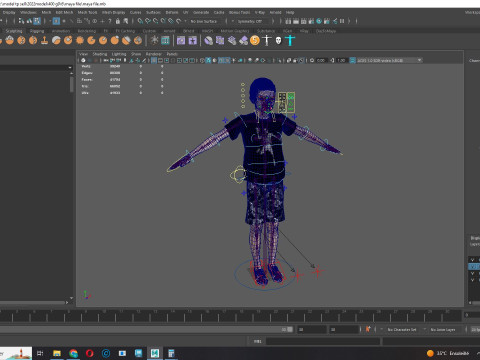480x360 pixels.
Task: Toggle the lock selection padlock icon
Action: point(118,21)
